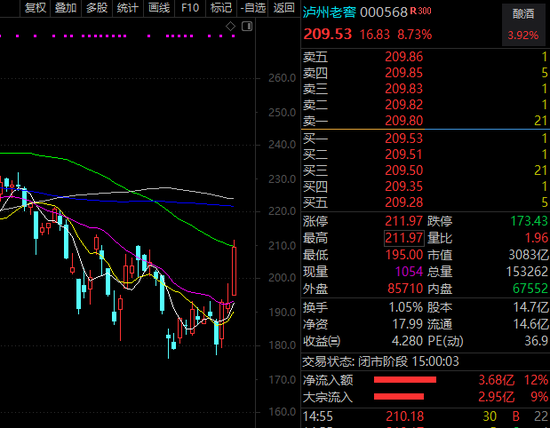Click 现量 value 1054

click(409, 272)
